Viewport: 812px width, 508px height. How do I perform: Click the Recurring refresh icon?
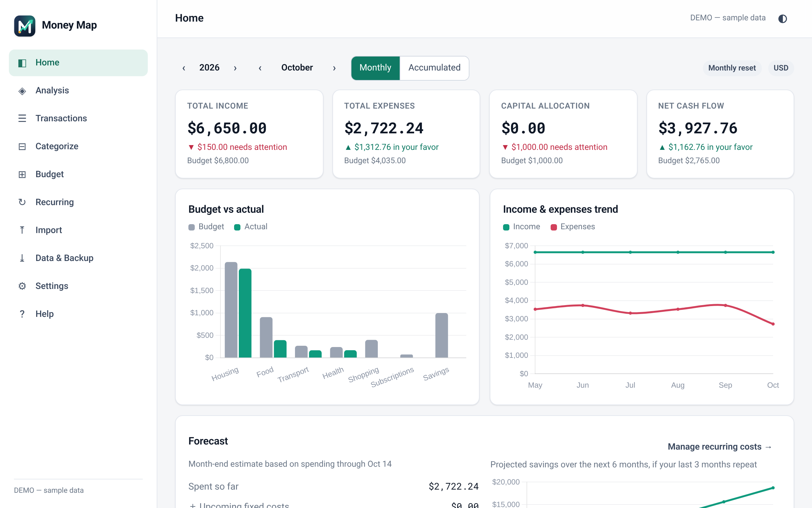point(22,202)
